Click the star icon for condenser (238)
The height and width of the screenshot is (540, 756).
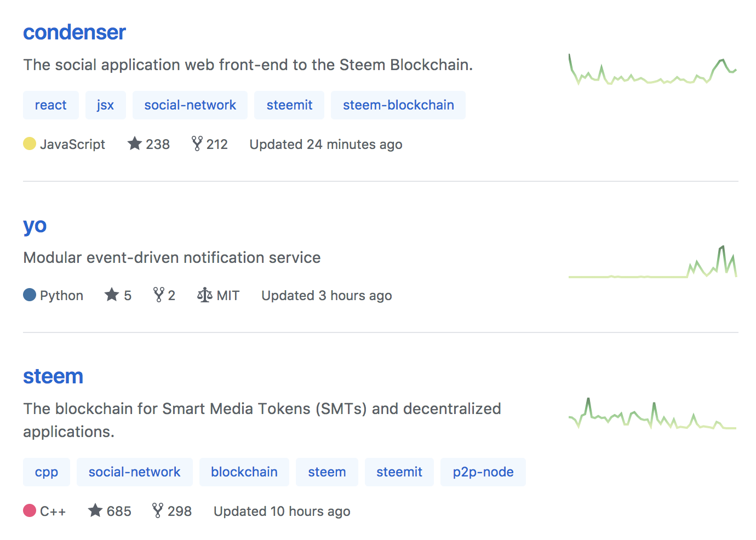tap(135, 143)
